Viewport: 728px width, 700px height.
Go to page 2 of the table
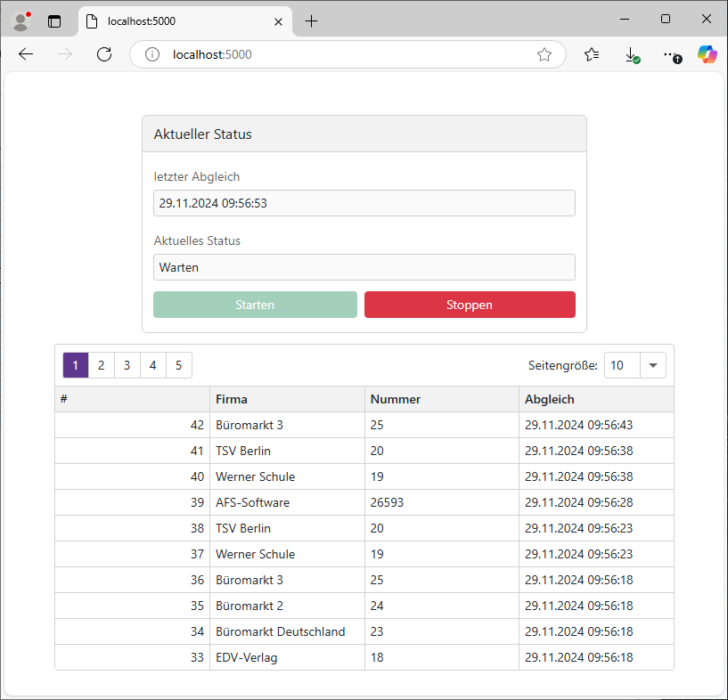pos(102,365)
